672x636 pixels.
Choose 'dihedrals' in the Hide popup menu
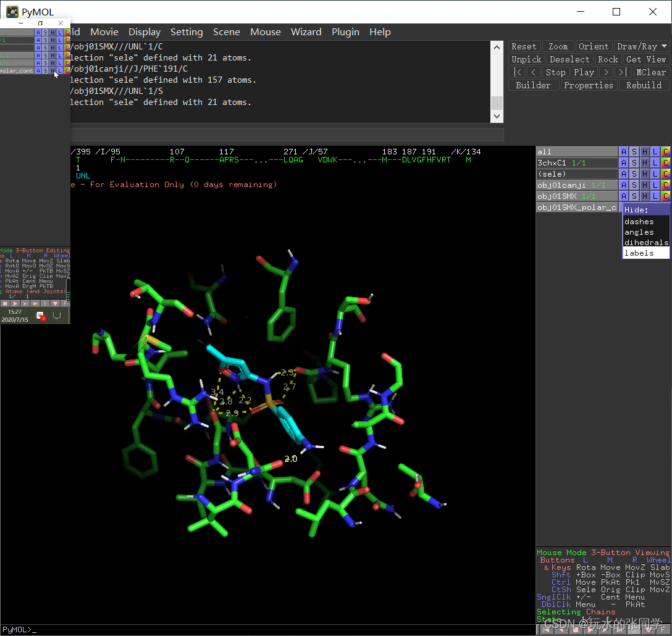[645, 243]
